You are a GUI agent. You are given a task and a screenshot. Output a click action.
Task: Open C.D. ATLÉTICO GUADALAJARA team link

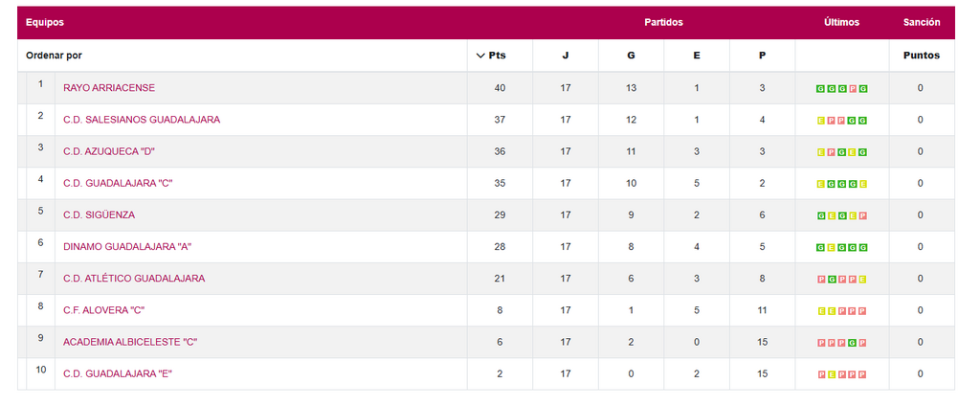click(x=134, y=279)
